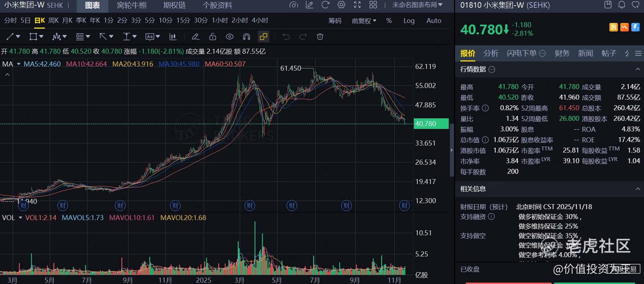
Task: Collapse the 行情数据 section
Action: 638,69
